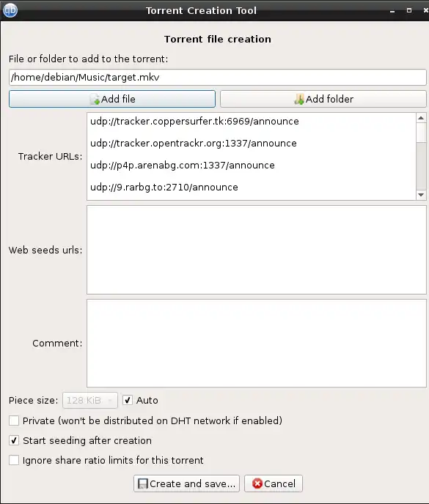Click the floppy disk save icon

click(142, 483)
